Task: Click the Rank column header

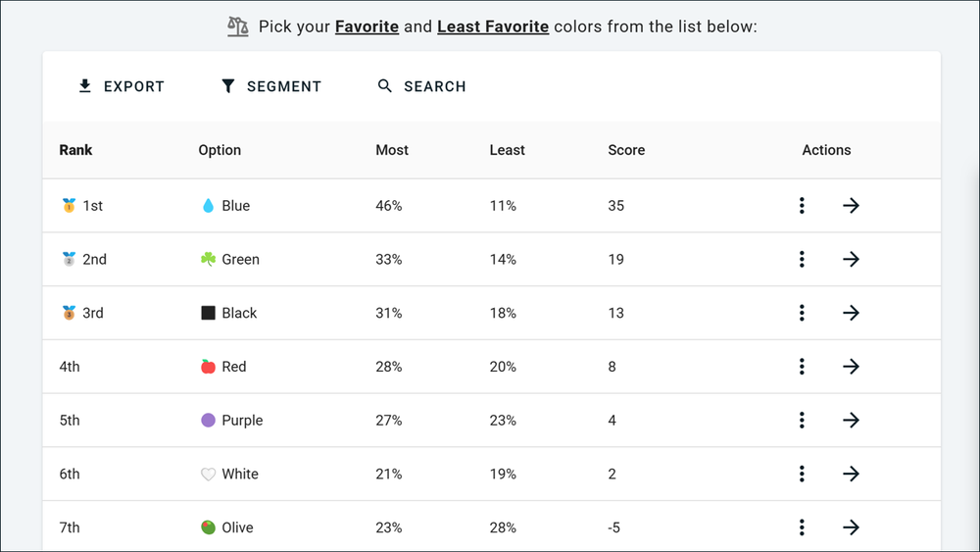Action: coord(75,150)
